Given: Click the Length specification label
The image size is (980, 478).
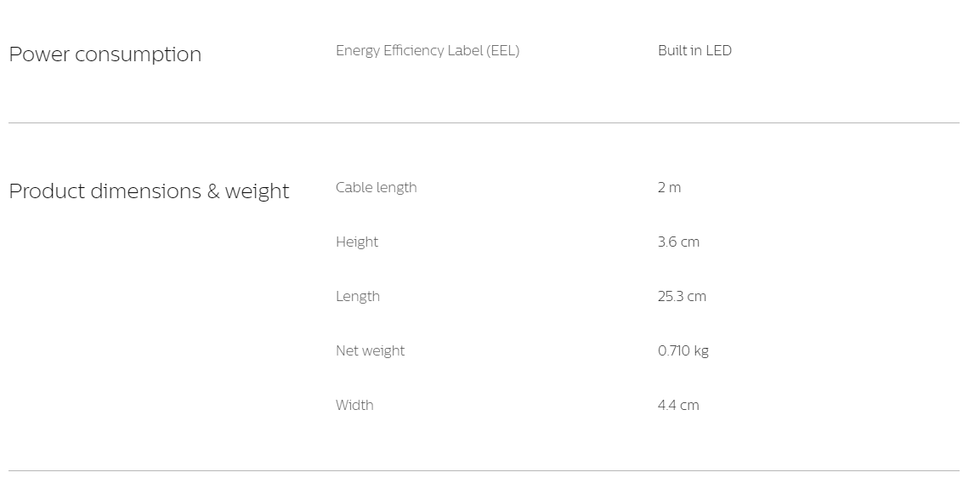Looking at the screenshot, I should 358,297.
